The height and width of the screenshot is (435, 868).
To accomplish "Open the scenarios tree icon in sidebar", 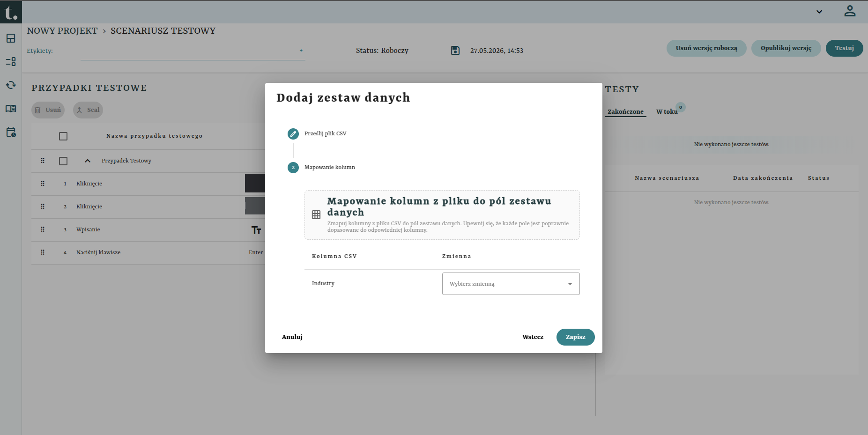I will pos(11,62).
